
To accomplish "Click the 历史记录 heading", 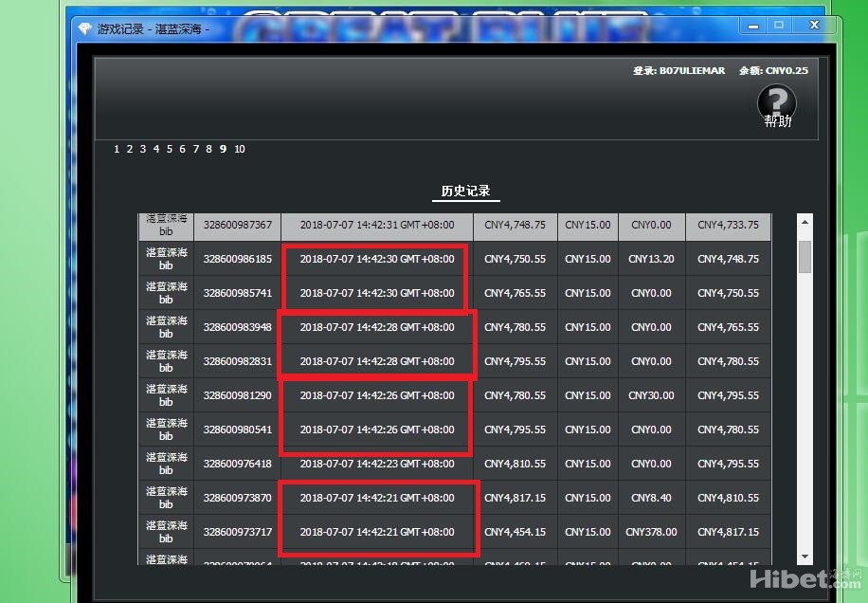I will 465,191.
